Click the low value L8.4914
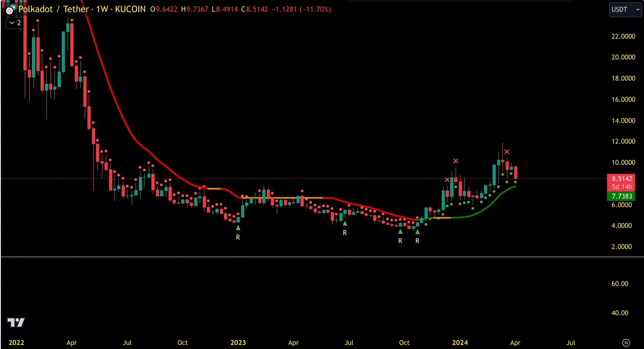The image size is (644, 349). point(225,9)
